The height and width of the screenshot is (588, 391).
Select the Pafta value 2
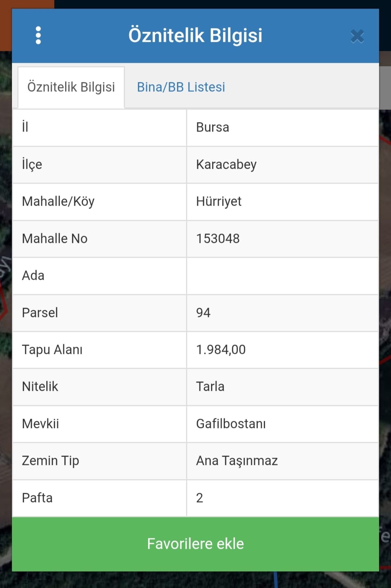[x=200, y=498]
